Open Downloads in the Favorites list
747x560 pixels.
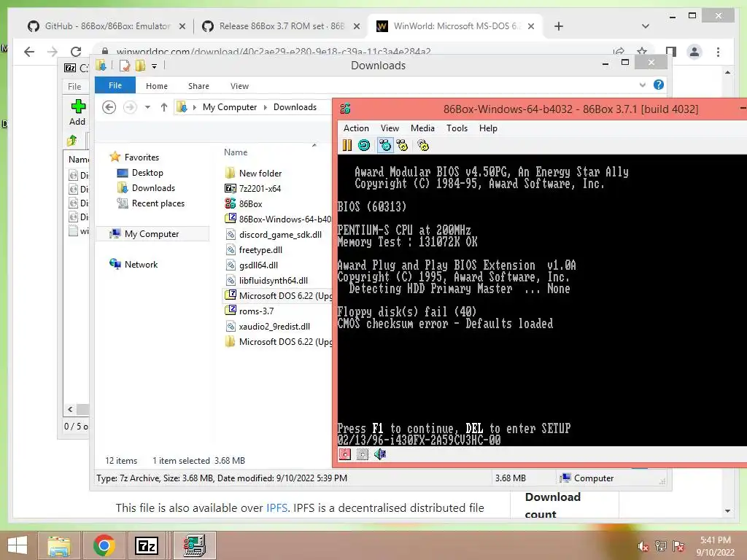(x=153, y=188)
